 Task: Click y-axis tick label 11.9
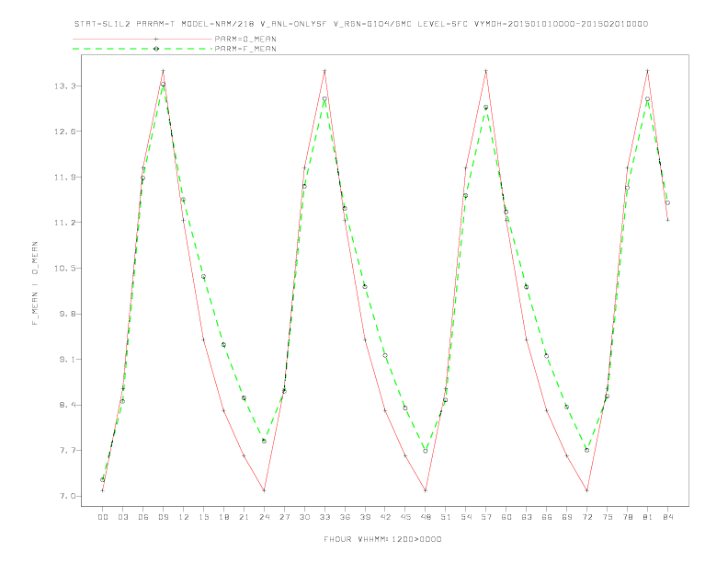pyautogui.click(x=64, y=177)
